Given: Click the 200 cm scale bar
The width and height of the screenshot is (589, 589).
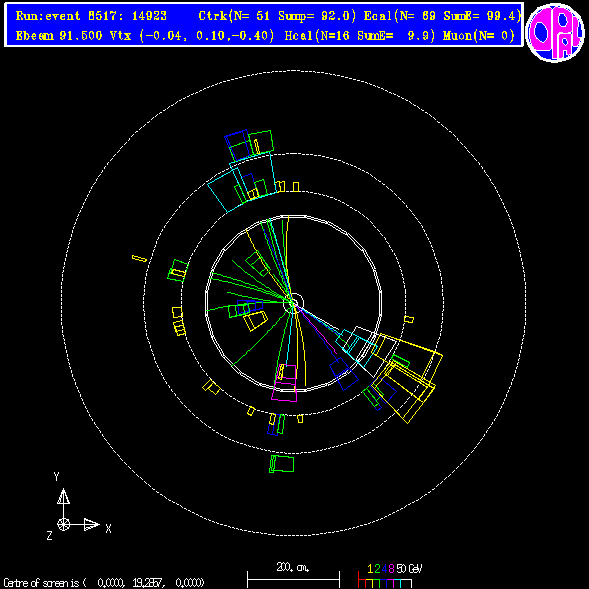Looking at the screenshot, I should tap(293, 579).
